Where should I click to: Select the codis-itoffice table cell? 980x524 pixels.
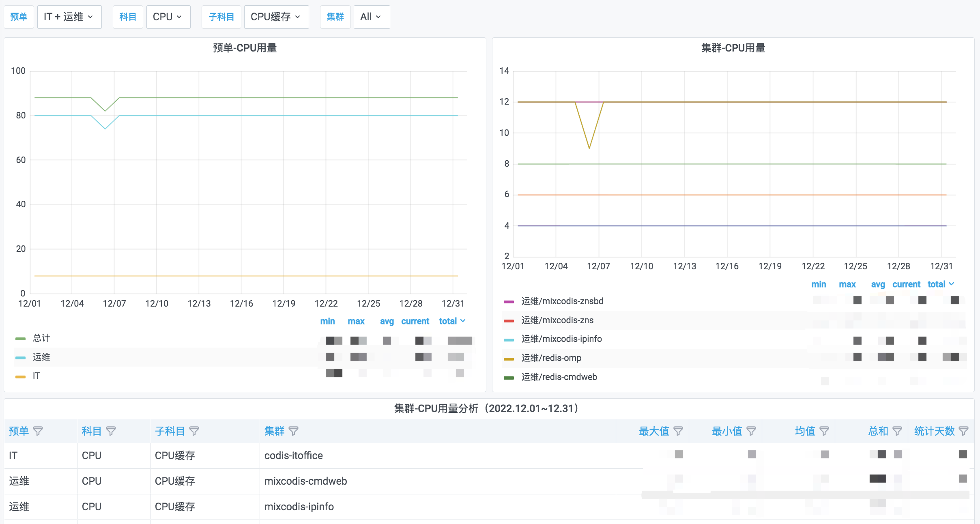pyautogui.click(x=294, y=456)
